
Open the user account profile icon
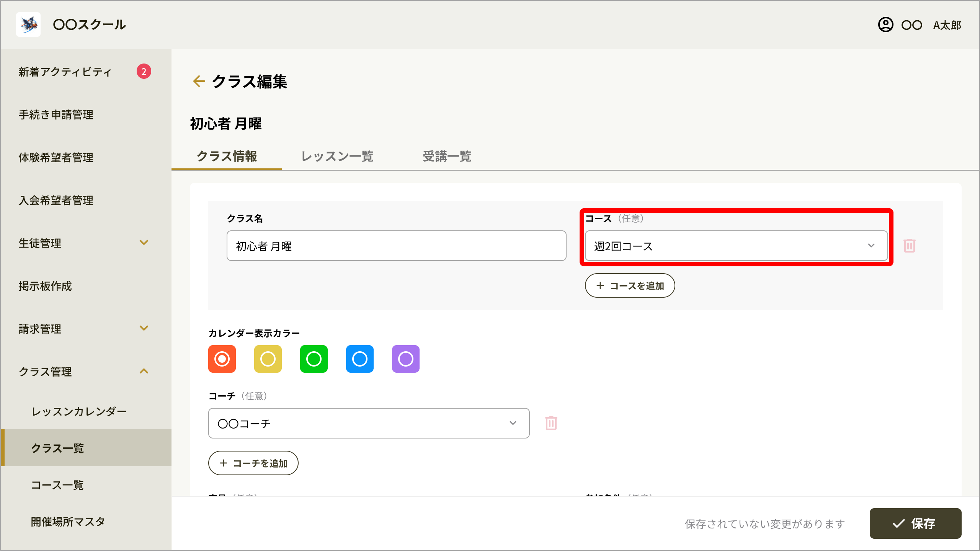[885, 25]
